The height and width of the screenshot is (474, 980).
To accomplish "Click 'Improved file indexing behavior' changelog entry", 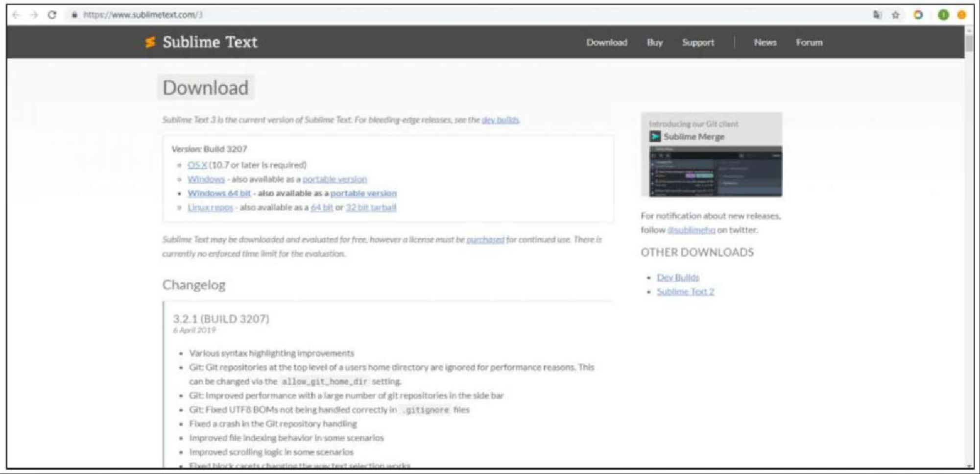I will (x=287, y=438).
